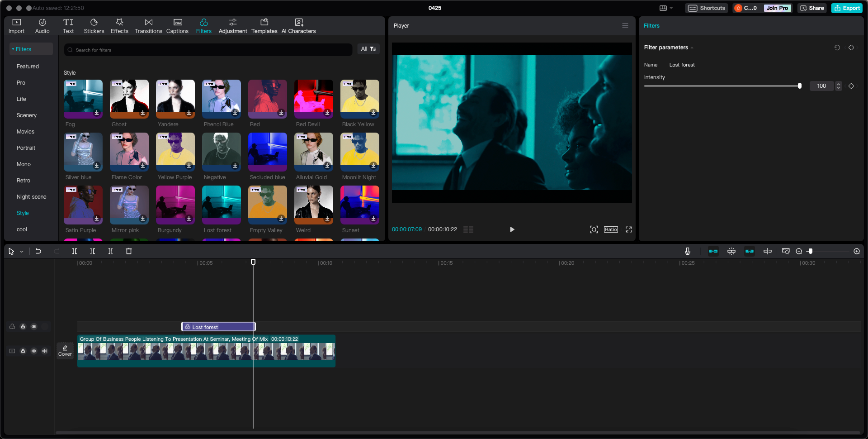Delete left of the playhead
The image size is (868, 439).
tap(93, 251)
